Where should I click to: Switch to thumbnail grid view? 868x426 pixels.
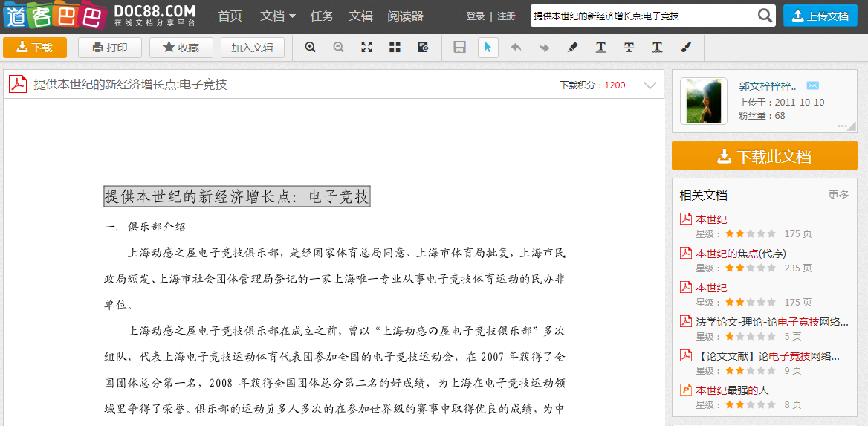point(395,48)
